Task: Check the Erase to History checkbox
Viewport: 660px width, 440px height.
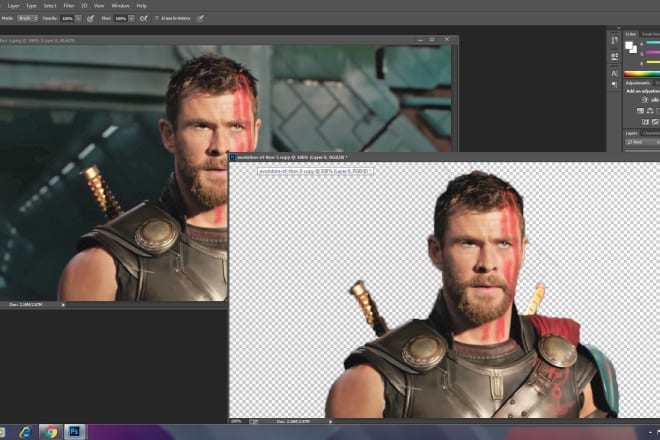Action: (157, 19)
